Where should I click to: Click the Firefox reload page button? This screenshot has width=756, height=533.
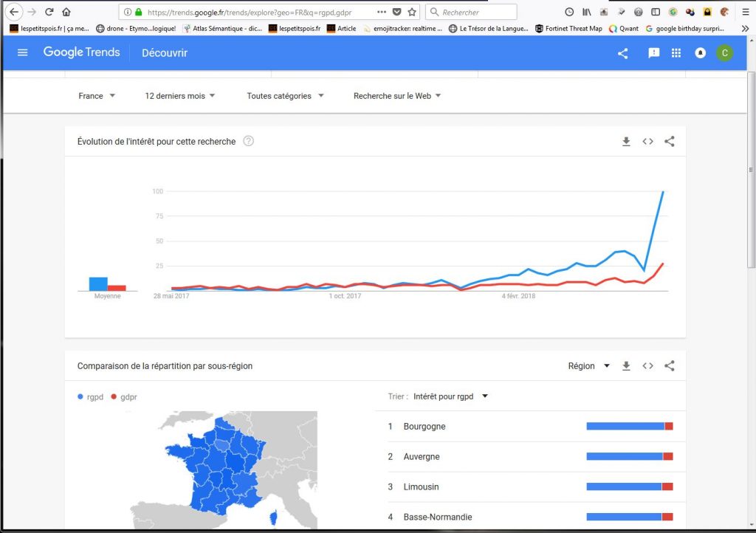click(x=49, y=12)
